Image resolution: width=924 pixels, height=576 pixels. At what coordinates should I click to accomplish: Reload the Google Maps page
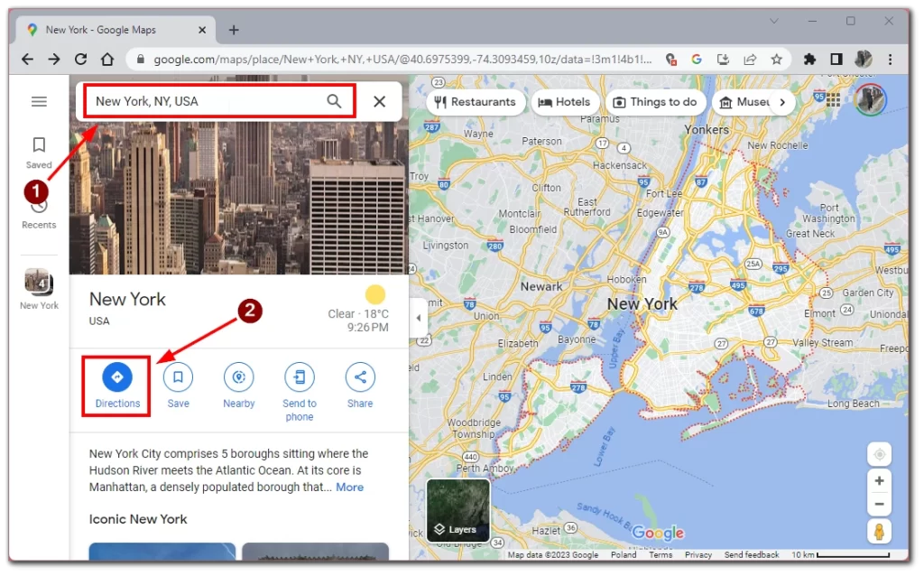click(80, 59)
